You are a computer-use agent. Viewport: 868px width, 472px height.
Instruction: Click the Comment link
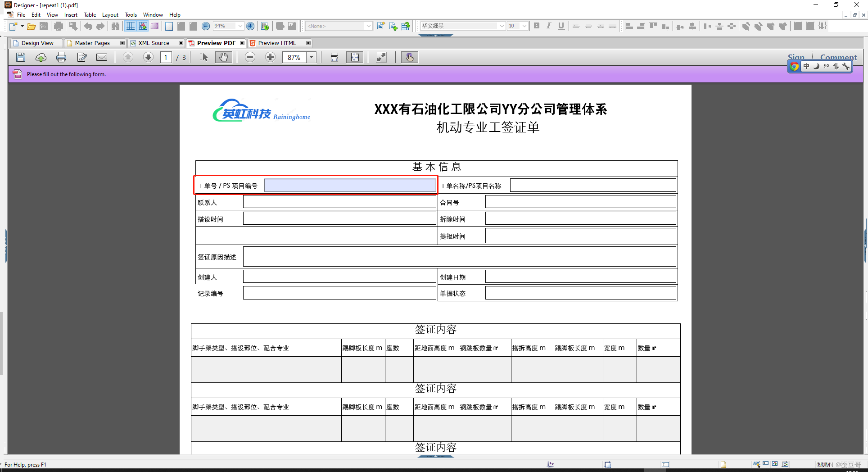[x=838, y=57]
